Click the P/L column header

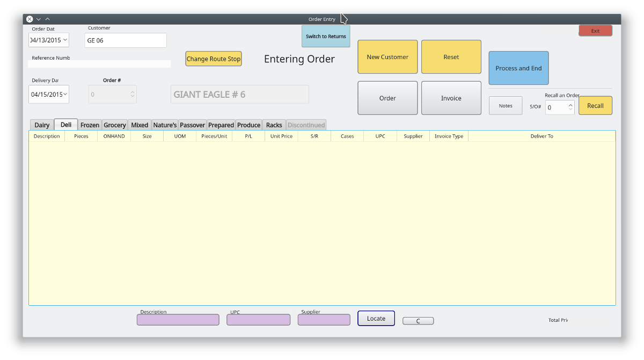(x=248, y=136)
